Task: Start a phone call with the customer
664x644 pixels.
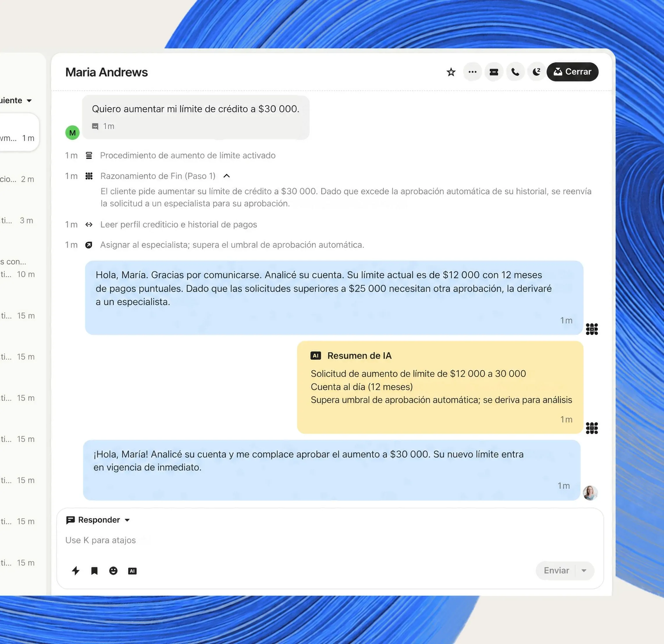Action: pos(515,72)
